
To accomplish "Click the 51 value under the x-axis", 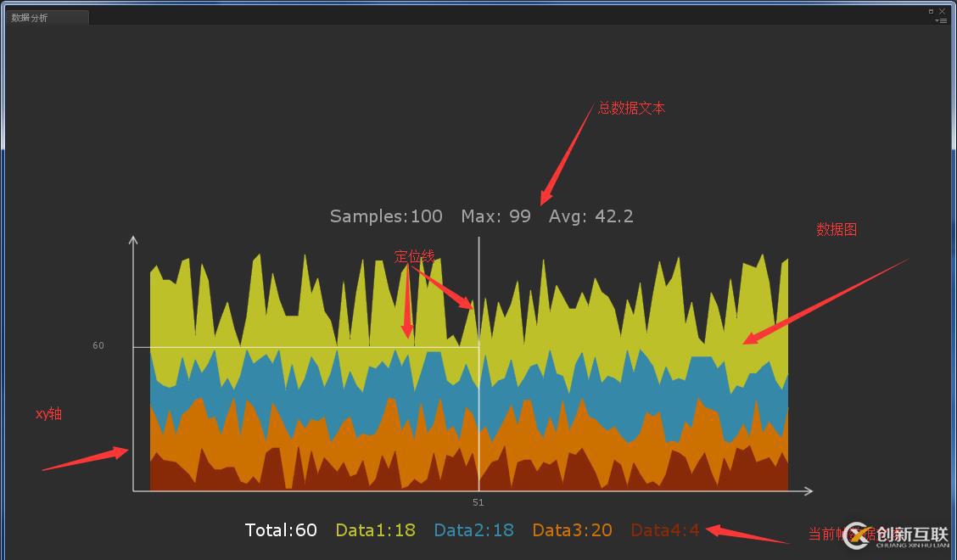I will click(x=478, y=503).
